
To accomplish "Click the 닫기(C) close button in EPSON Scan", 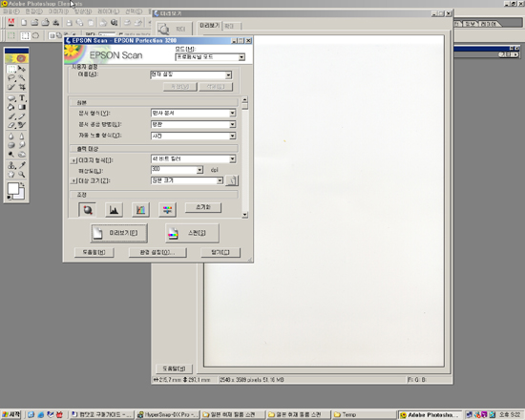I will 220,252.
